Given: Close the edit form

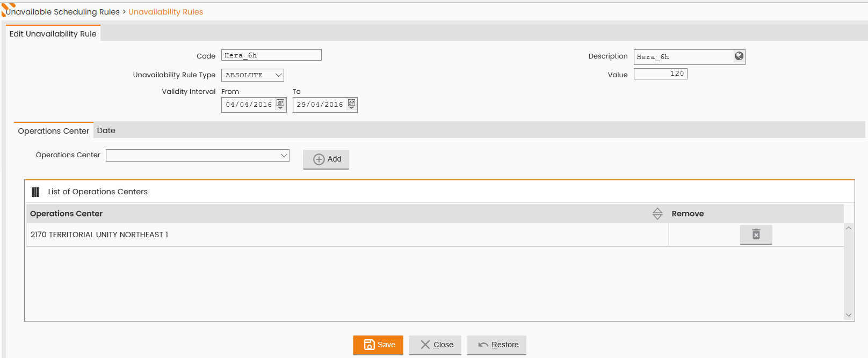Looking at the screenshot, I should (x=435, y=345).
